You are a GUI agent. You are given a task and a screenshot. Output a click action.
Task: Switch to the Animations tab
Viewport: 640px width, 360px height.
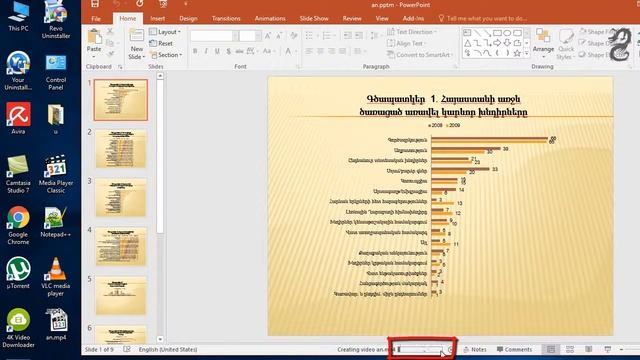point(270,19)
